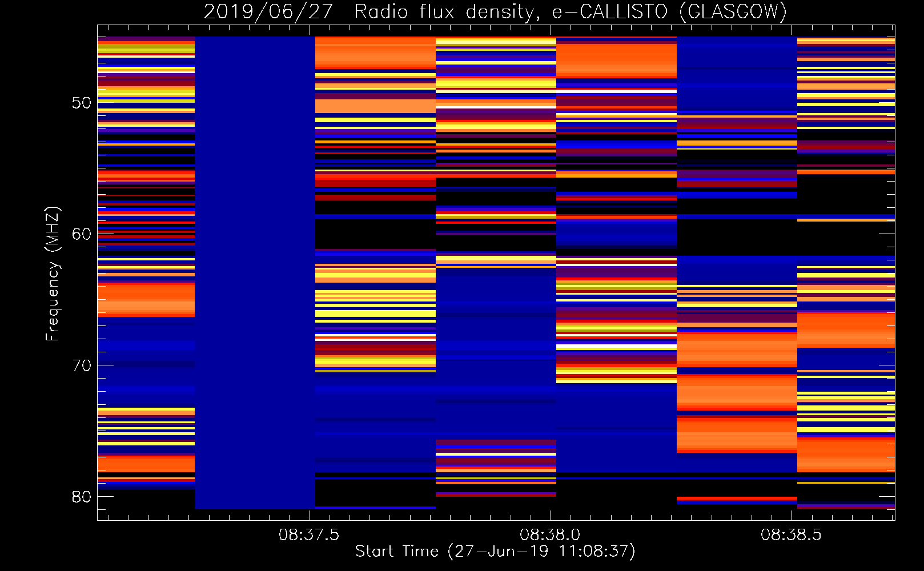This screenshot has width=924, height=571.
Task: Click the 08:37.5 time tick label
Action: point(309,535)
